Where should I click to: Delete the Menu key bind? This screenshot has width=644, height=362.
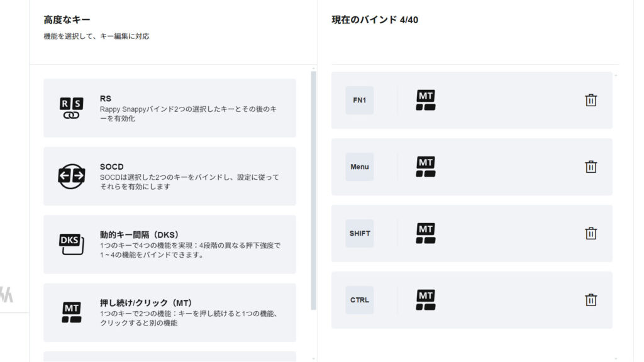(591, 167)
